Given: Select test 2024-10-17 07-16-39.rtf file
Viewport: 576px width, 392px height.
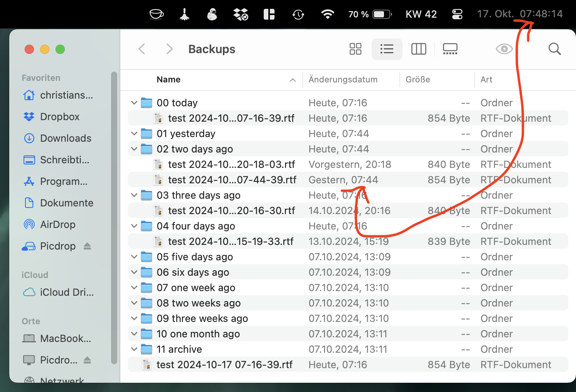Looking at the screenshot, I should pos(224,365).
